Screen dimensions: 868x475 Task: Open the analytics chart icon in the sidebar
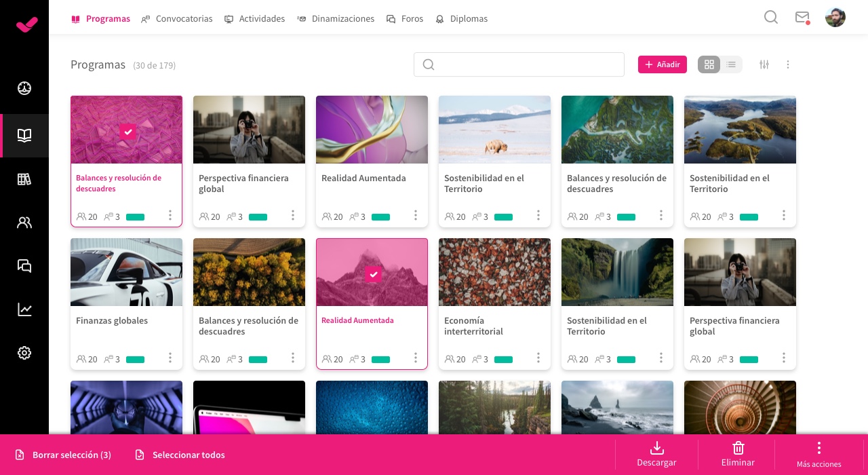(x=24, y=309)
